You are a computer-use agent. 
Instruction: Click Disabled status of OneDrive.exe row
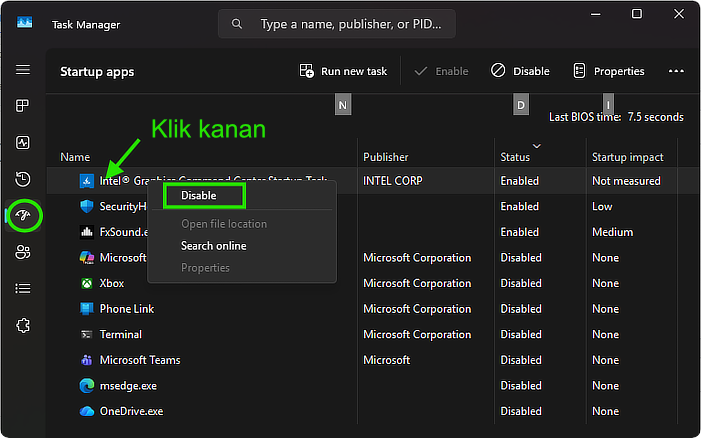click(521, 411)
